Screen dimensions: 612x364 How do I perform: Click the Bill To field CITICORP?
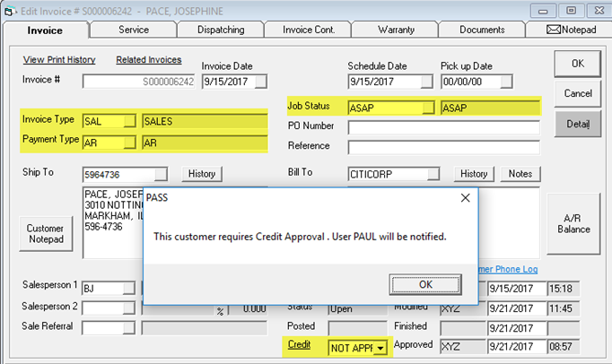coord(388,175)
